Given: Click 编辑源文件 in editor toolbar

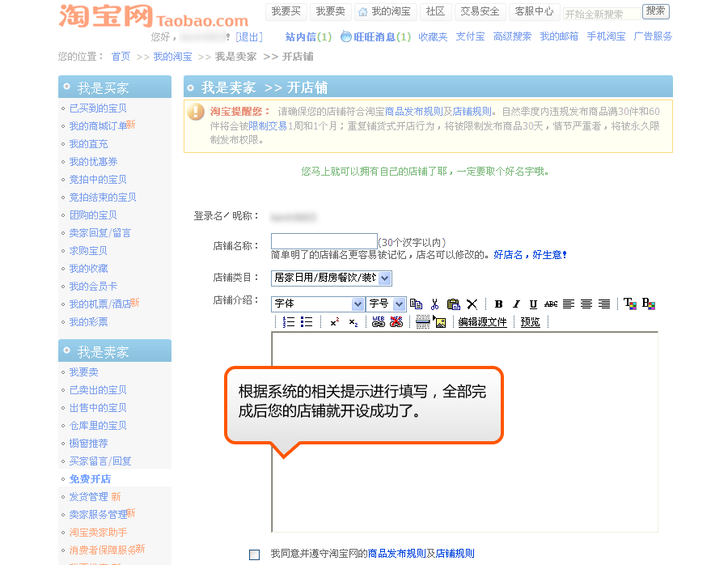Looking at the screenshot, I should 482,322.
